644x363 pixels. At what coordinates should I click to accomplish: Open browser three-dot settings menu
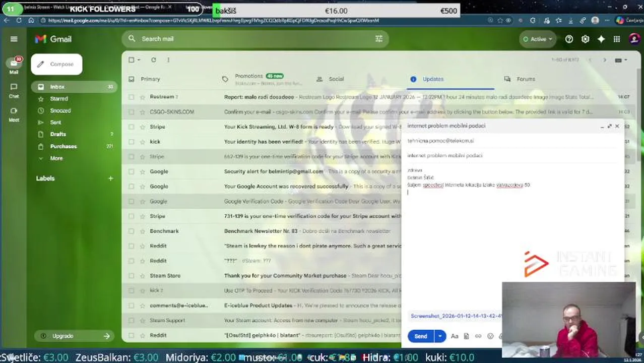tap(607, 21)
